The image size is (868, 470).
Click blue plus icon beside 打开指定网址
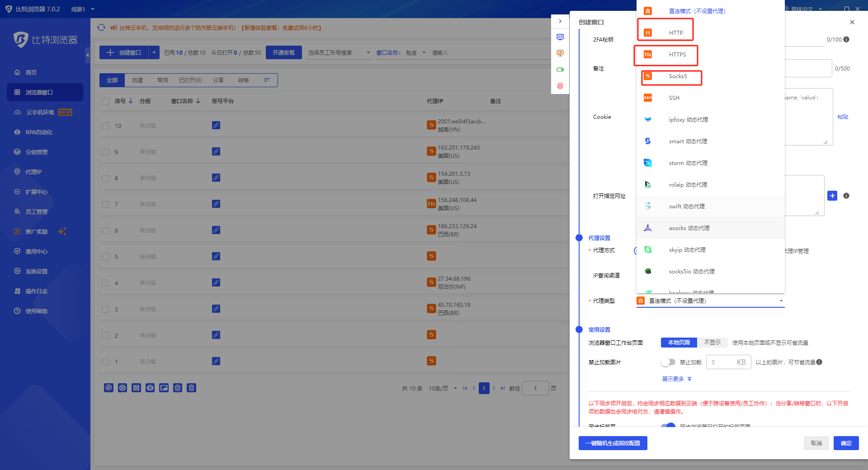832,196
